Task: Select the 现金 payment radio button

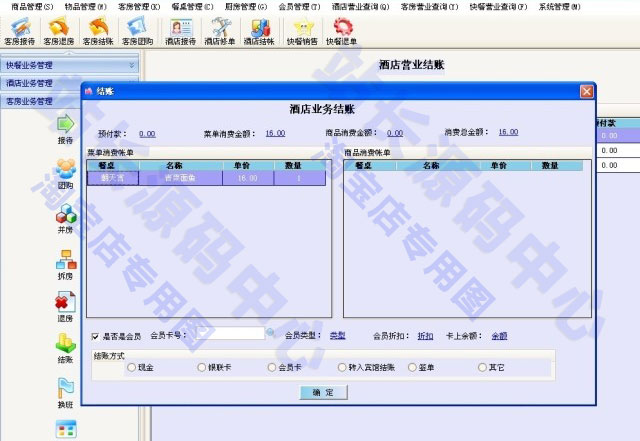Action: [132, 368]
